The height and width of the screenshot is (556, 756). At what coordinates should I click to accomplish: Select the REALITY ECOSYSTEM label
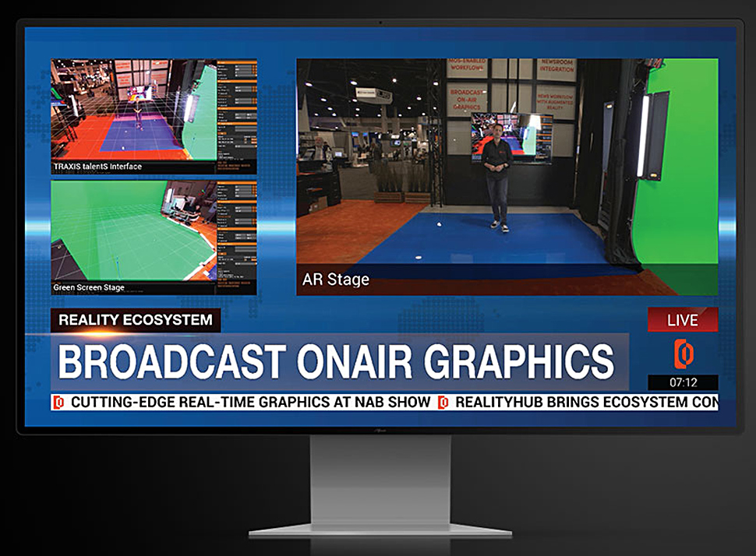coord(136,320)
